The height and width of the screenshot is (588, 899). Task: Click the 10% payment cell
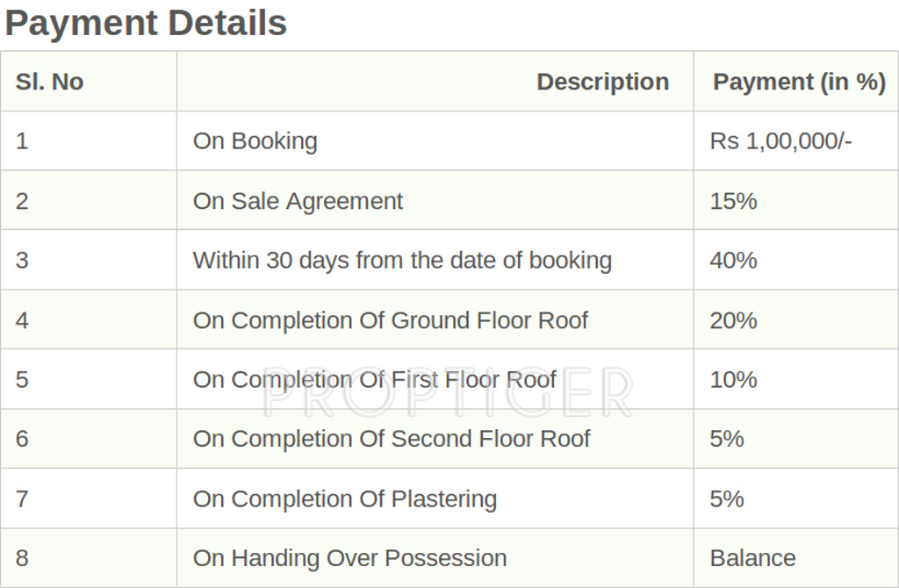pos(733,379)
